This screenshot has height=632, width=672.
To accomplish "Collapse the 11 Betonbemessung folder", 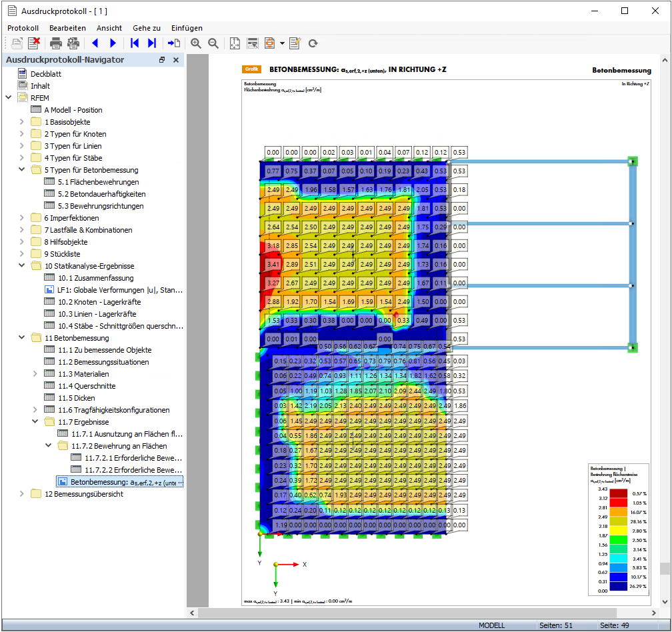I will (x=22, y=338).
